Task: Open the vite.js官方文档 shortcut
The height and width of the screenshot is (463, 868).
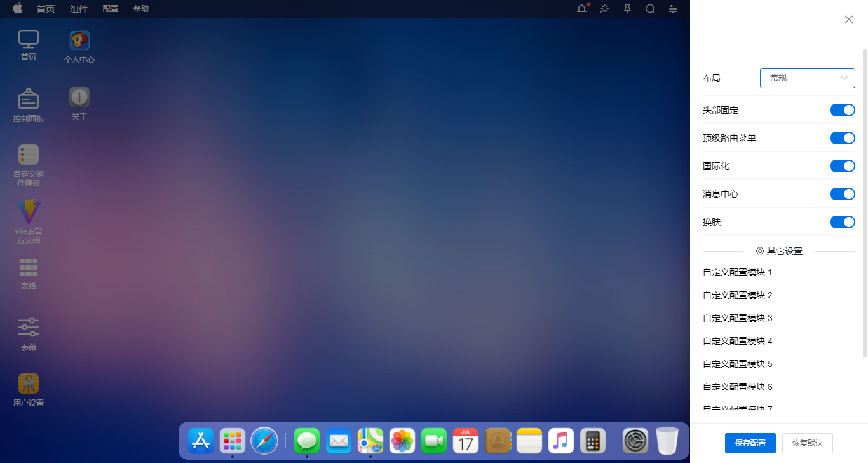Action: (28, 216)
